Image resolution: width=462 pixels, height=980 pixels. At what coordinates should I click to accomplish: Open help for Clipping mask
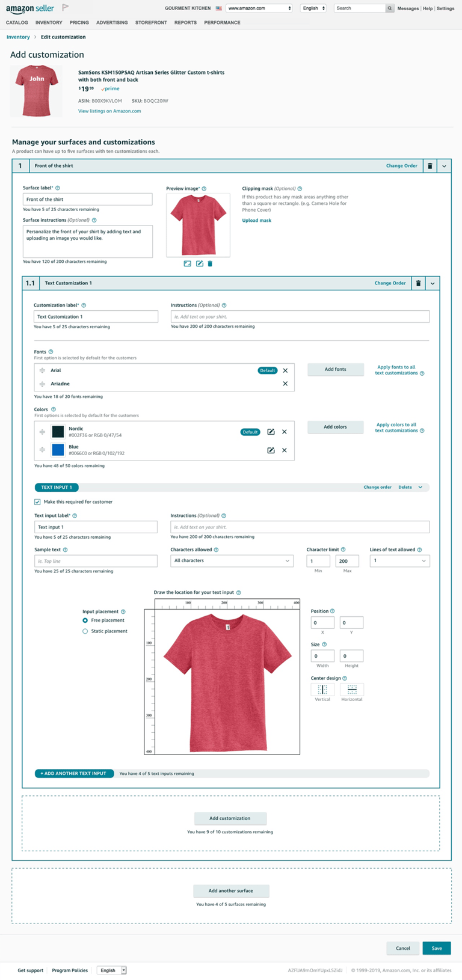(300, 189)
